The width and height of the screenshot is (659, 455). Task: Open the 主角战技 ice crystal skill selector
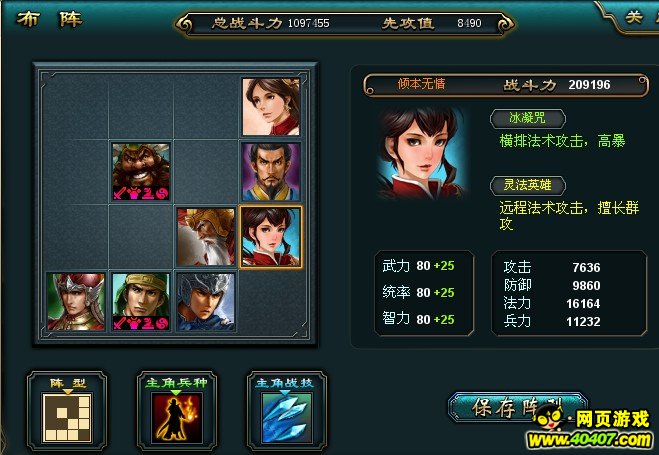tap(287, 410)
